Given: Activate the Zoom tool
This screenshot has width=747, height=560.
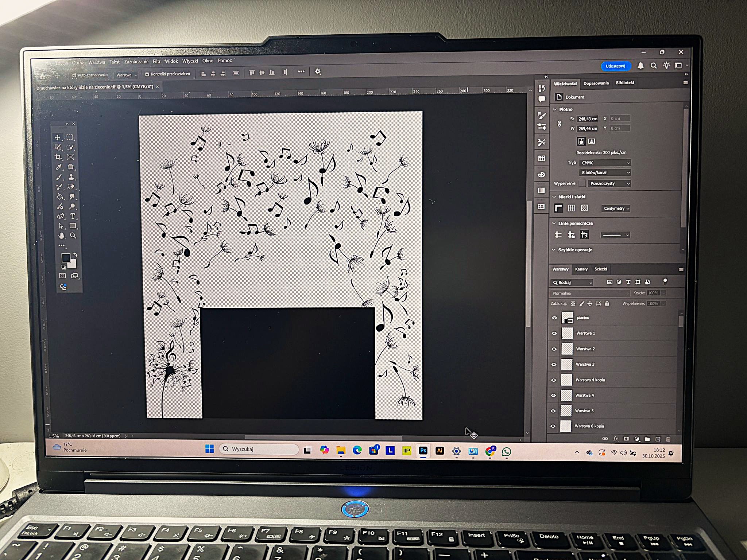Looking at the screenshot, I should pos(73,235).
